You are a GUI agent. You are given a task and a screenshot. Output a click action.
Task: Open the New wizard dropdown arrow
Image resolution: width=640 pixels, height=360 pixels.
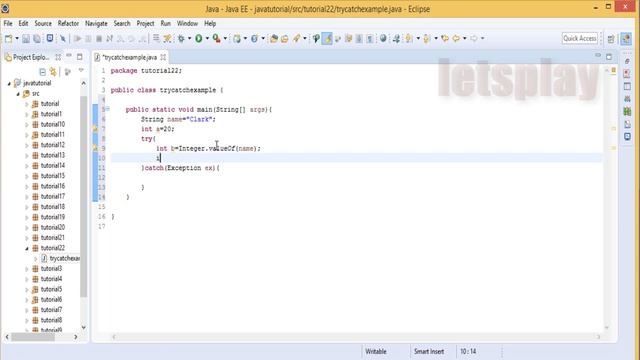click(x=17, y=39)
